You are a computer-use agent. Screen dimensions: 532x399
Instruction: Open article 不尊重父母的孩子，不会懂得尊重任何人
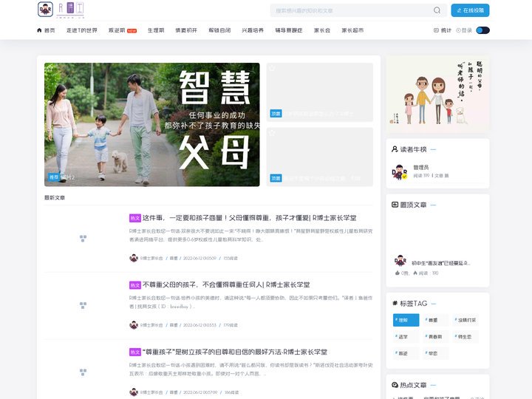226,284
